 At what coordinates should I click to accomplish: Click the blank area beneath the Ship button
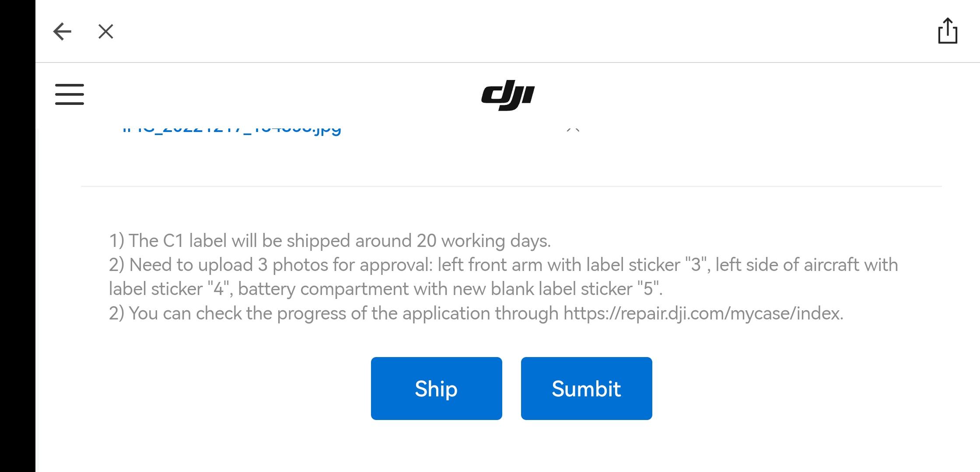tap(437, 446)
